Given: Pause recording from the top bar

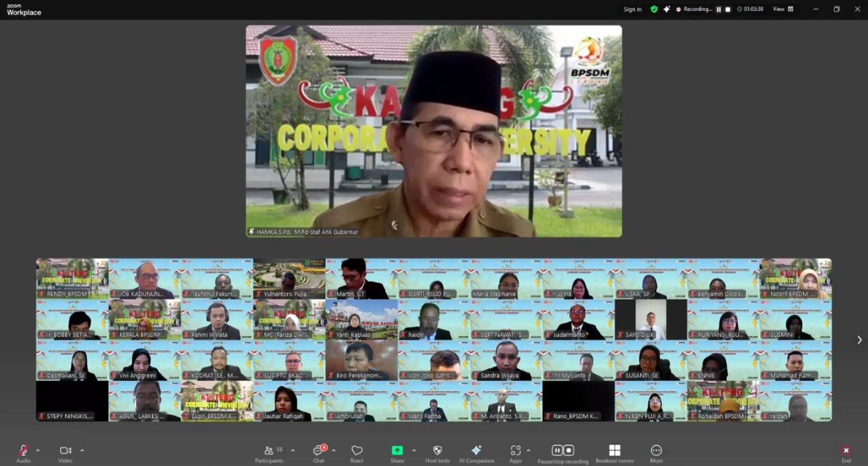Looking at the screenshot, I should point(719,9).
